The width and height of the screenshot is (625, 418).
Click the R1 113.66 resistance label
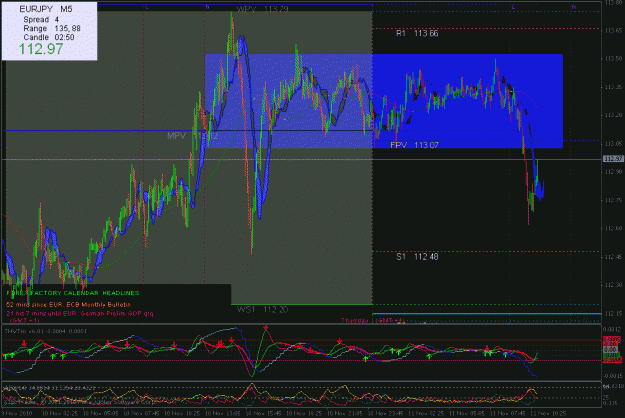click(417, 33)
